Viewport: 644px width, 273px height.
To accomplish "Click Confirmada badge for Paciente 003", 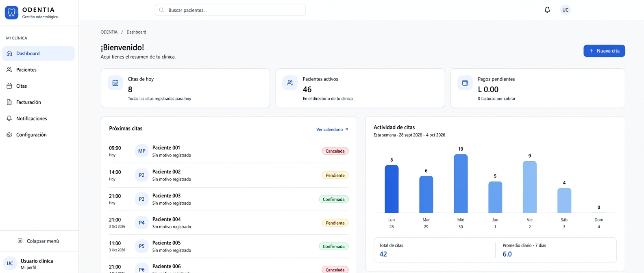I will tap(333, 199).
